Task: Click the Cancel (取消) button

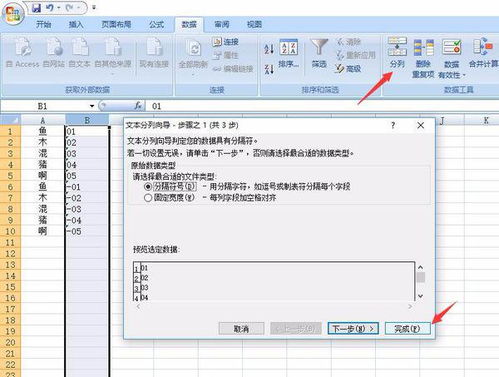Action: click(x=241, y=329)
